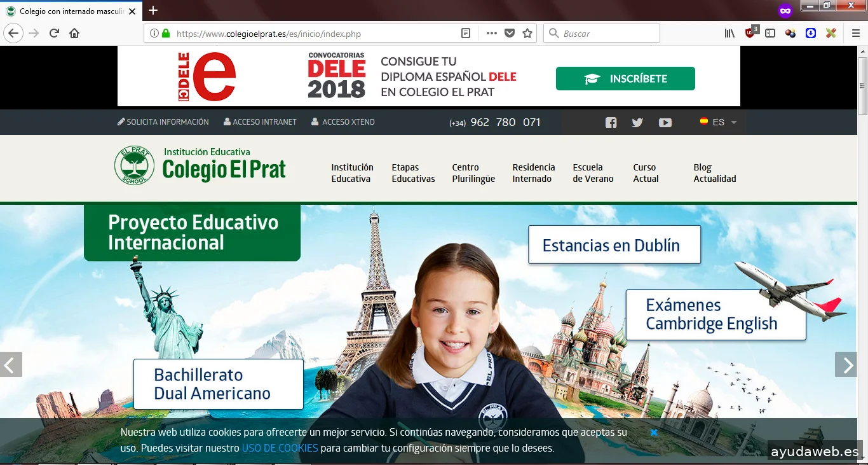Image resolution: width=868 pixels, height=465 pixels.
Task: Open the school's Facebook page icon
Action: click(x=611, y=123)
